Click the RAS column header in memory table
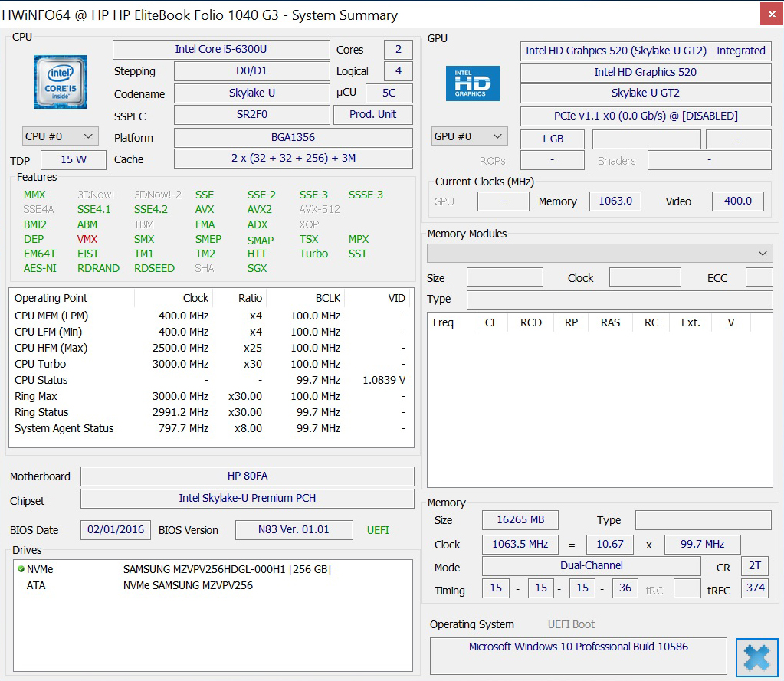This screenshot has height=681, width=784. pyautogui.click(x=611, y=323)
